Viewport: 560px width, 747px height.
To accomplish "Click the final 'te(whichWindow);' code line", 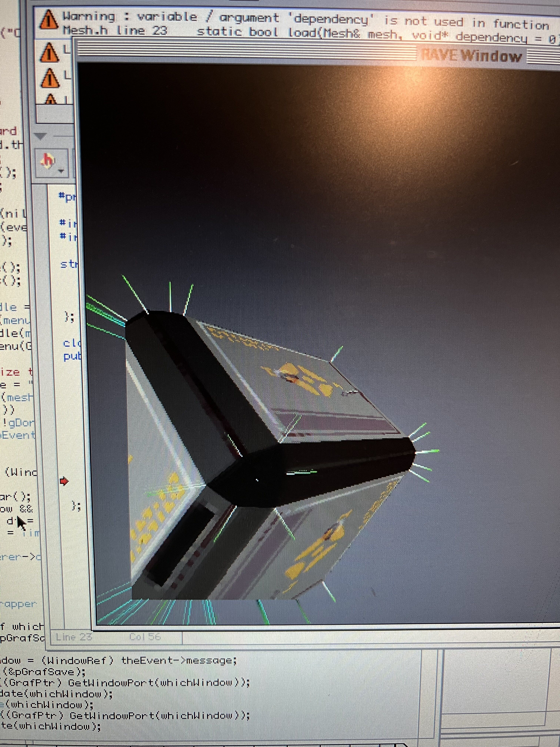I will pos(51,726).
